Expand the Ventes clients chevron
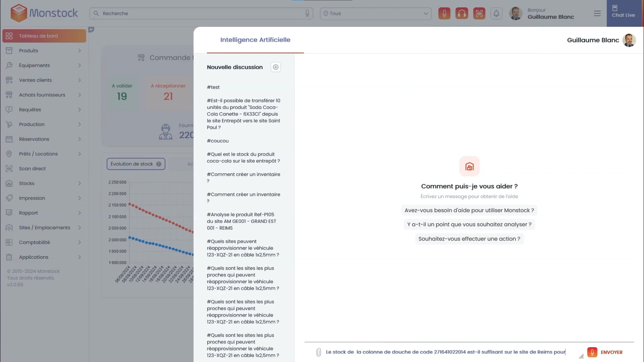The height and width of the screenshot is (362, 644). click(79, 80)
